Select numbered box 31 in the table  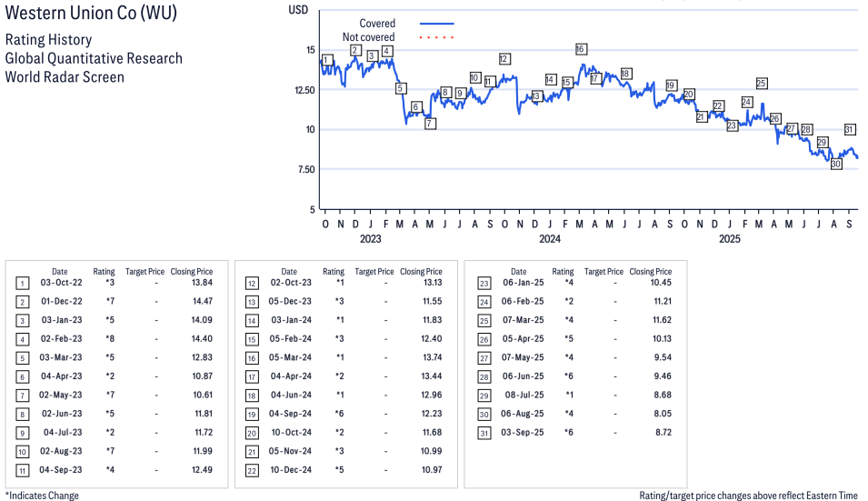click(x=484, y=434)
